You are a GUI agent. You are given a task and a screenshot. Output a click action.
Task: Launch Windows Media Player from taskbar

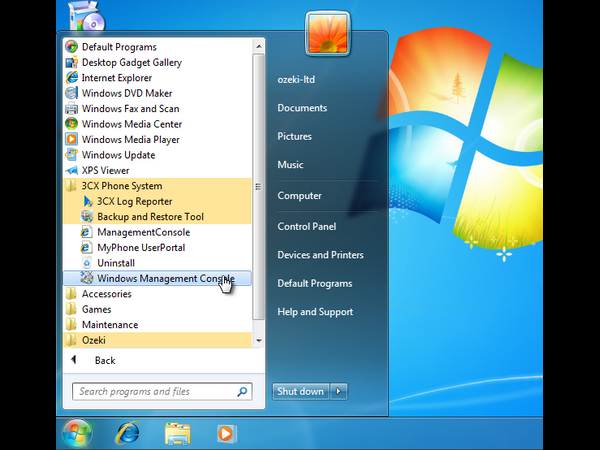click(227, 433)
